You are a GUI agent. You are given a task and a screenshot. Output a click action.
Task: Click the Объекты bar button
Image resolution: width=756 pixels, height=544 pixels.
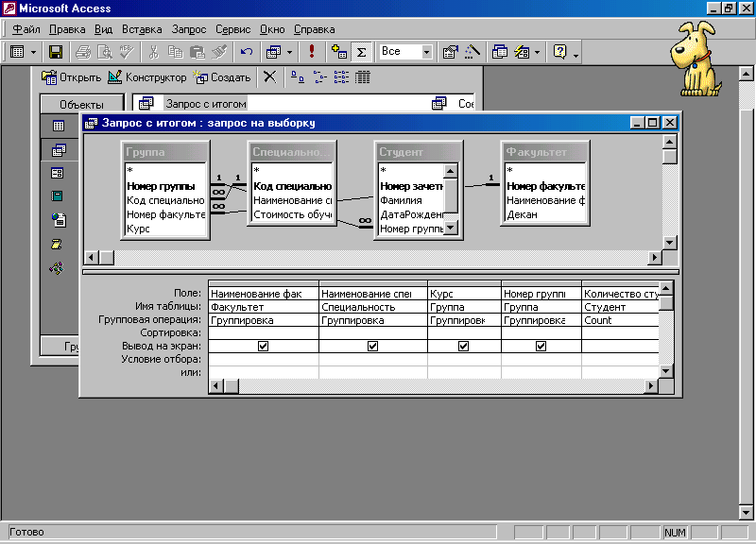pos(81,104)
